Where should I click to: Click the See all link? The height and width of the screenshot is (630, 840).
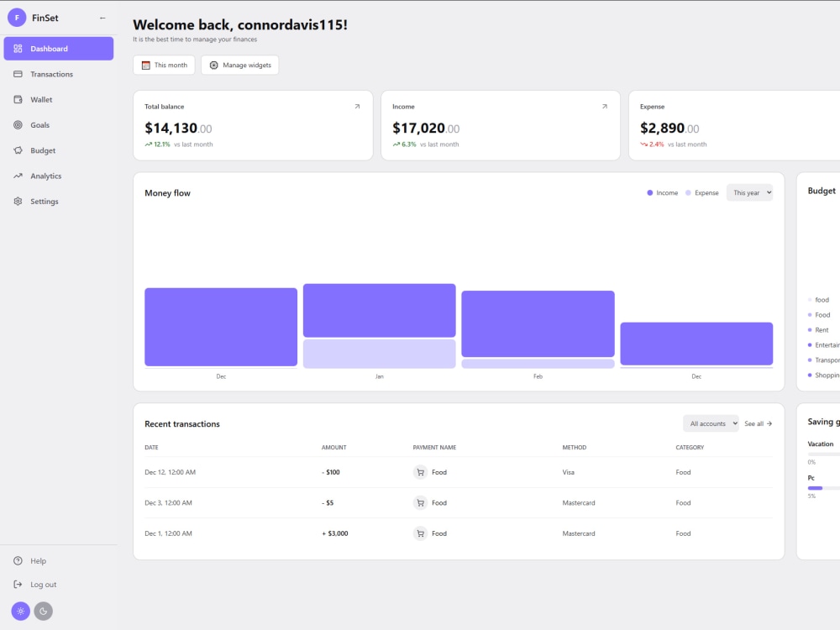tap(758, 423)
